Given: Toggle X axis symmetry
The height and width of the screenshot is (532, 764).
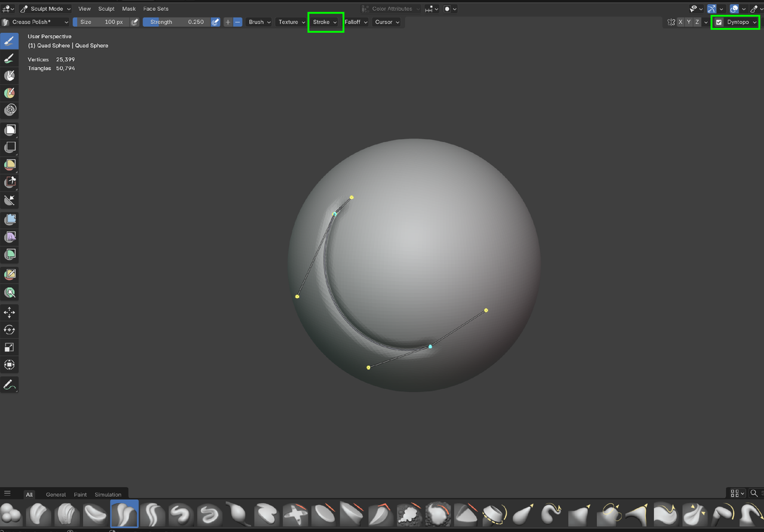Looking at the screenshot, I should click(680, 22).
